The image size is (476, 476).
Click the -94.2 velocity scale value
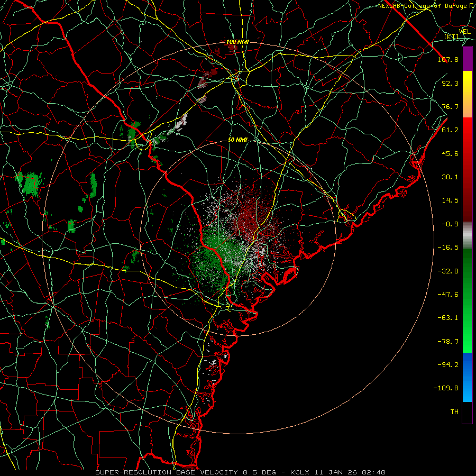click(x=448, y=365)
